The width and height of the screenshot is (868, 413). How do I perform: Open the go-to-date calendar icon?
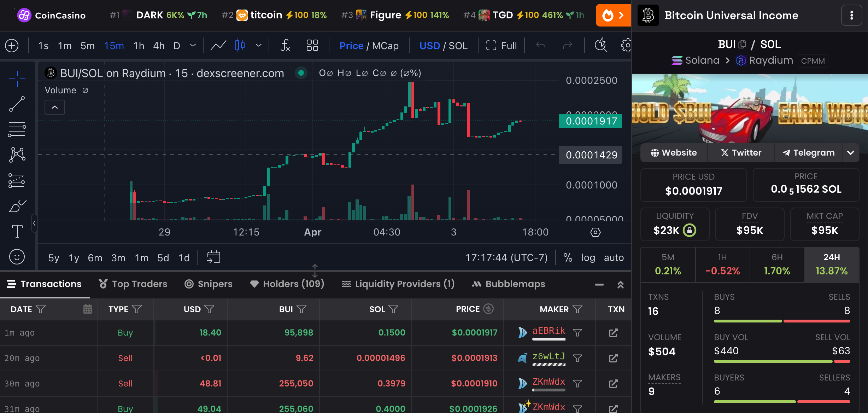tap(213, 257)
